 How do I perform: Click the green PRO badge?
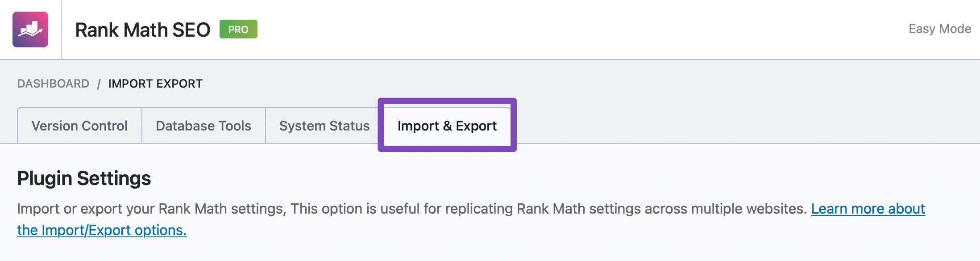tap(238, 29)
